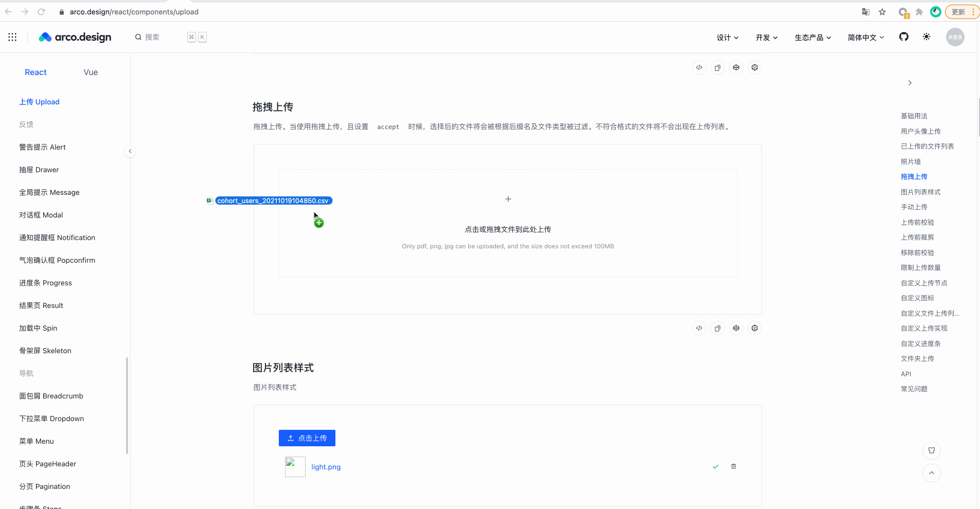This screenshot has height=509, width=980.
Task: Delete the light.png file with trash icon
Action: click(x=733, y=466)
